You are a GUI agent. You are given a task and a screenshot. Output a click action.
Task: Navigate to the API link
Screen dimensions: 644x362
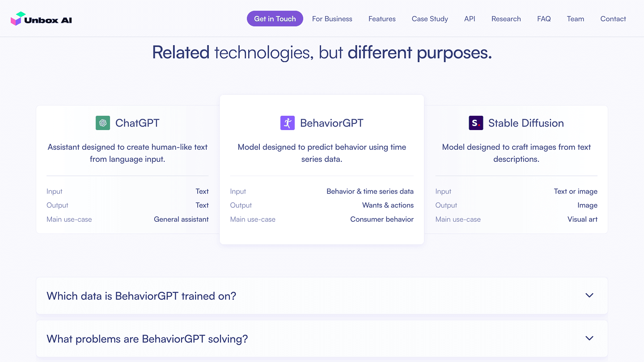tap(470, 19)
